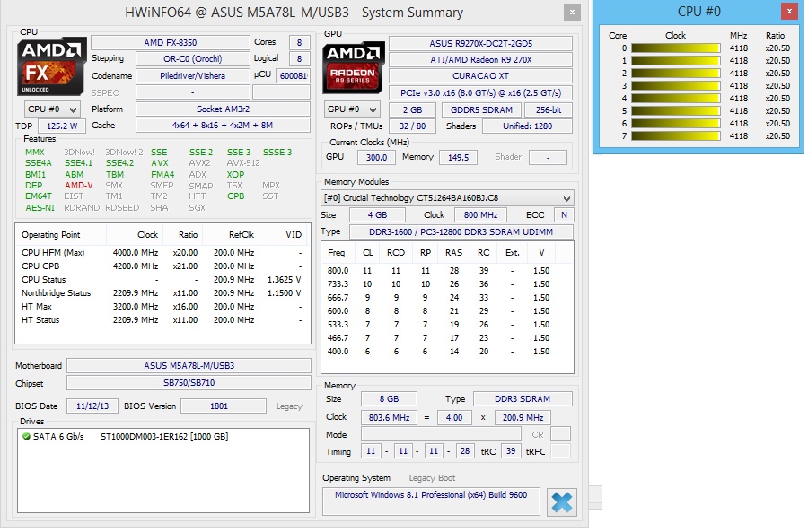
Task: Click the chipset SB750/SB710 field
Action: (x=189, y=383)
